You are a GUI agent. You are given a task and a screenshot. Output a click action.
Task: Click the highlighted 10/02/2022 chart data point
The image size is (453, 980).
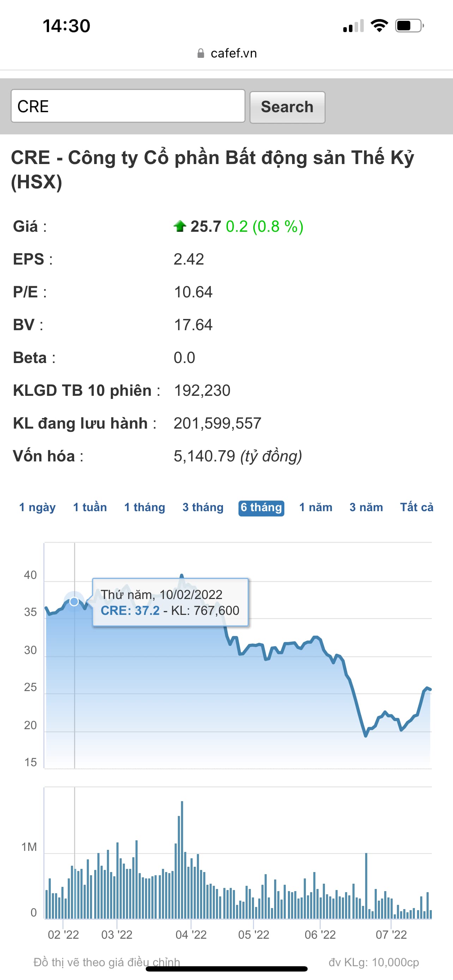[x=74, y=601]
